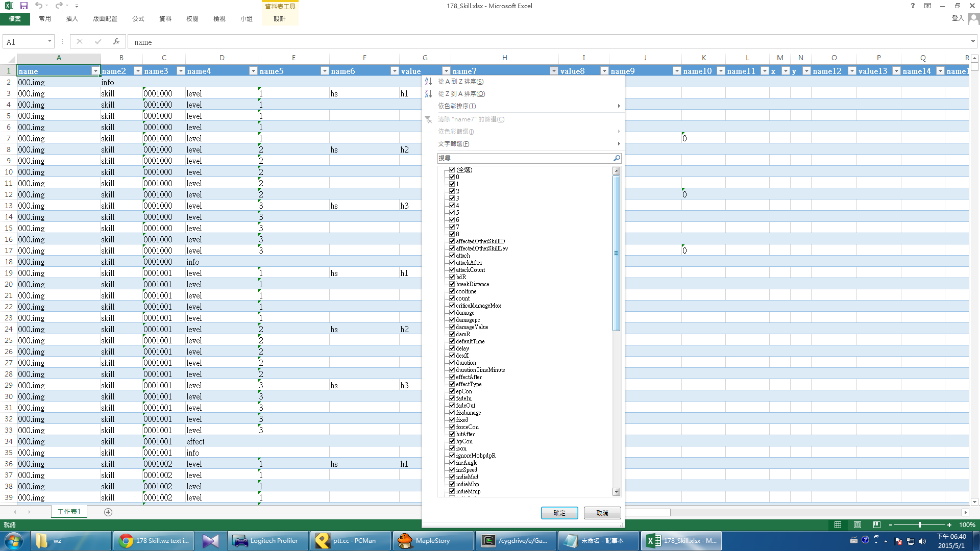The image size is (980, 551).
Task: Uncheck the duration filter checkbox
Action: pyautogui.click(x=452, y=363)
